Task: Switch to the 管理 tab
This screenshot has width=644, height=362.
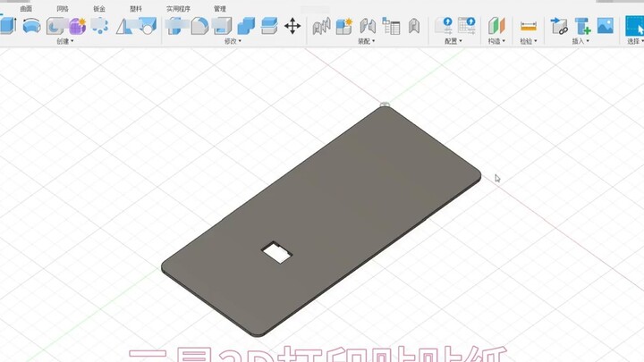Action: pos(220,9)
